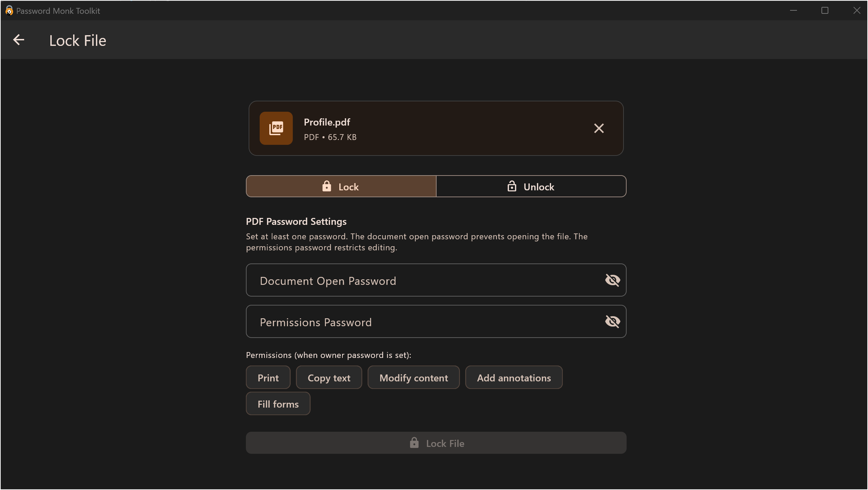The image size is (868, 490).
Task: Enable the Fill forms permission
Action: point(278,403)
